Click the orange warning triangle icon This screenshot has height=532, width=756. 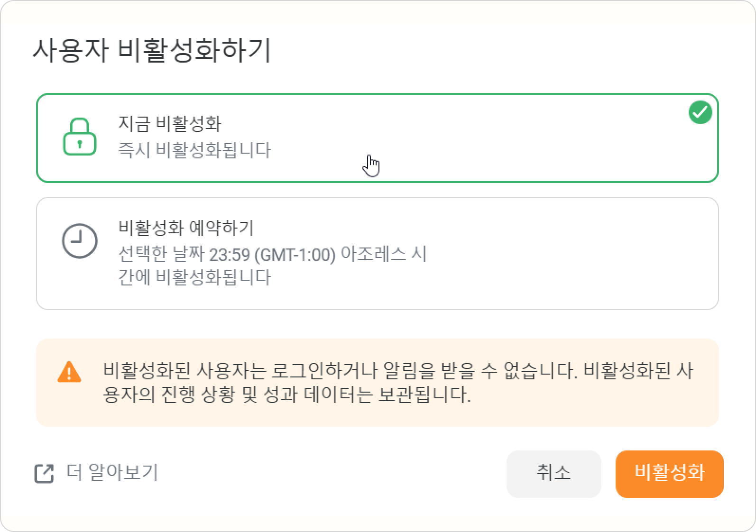69,372
